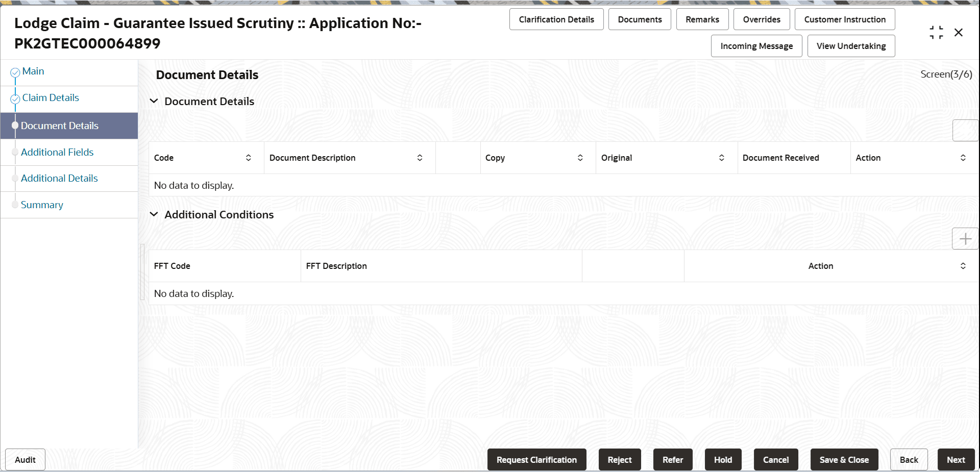The image size is (980, 472).
Task: Click the Screen(3/6) indicator text
Action: 946,74
